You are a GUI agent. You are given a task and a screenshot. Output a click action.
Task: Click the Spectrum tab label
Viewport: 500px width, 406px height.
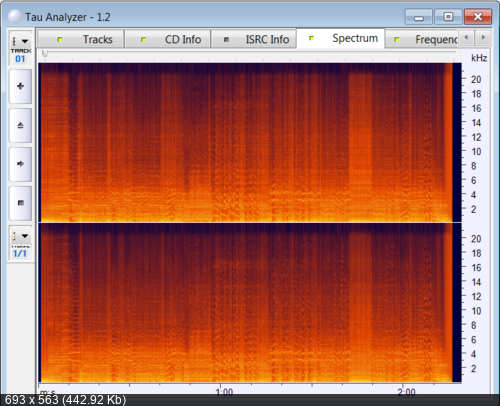[x=355, y=38]
